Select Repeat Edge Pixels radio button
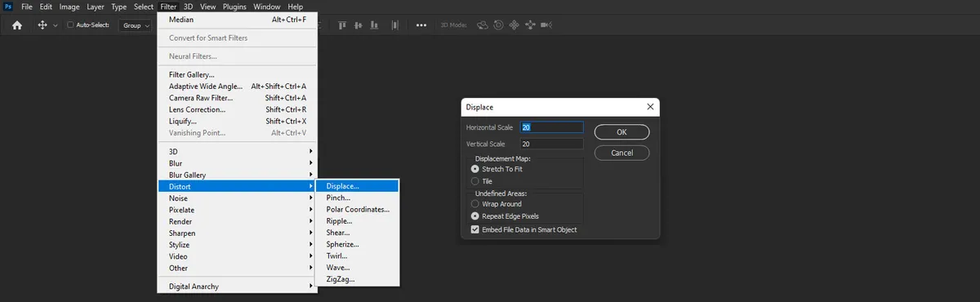Viewport: 980px width, 302px height. coord(475,216)
